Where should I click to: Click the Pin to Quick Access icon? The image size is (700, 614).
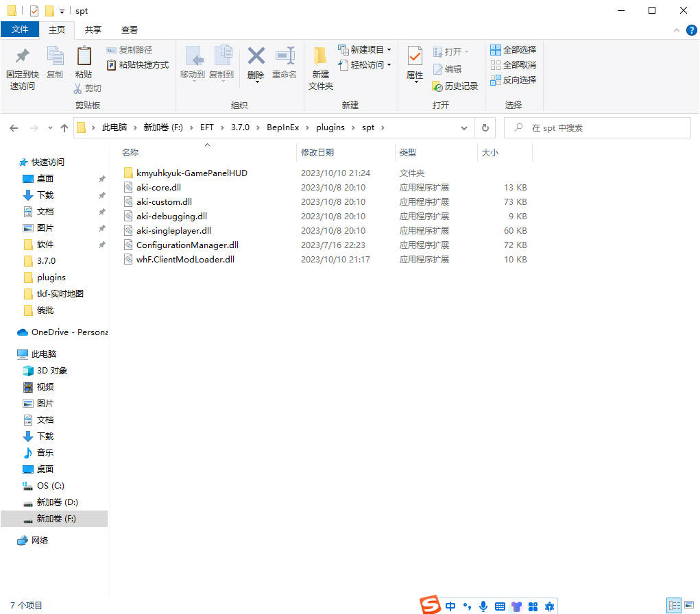(23, 56)
